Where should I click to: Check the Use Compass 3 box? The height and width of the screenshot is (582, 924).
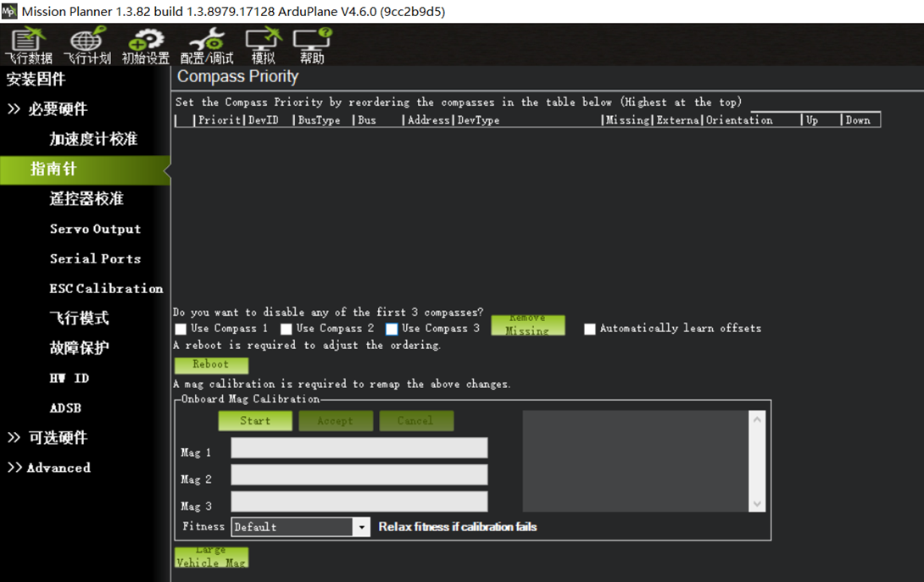coord(392,329)
